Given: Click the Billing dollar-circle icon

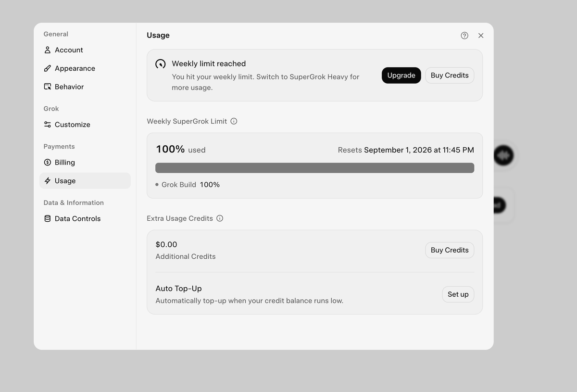Looking at the screenshot, I should 48,163.
